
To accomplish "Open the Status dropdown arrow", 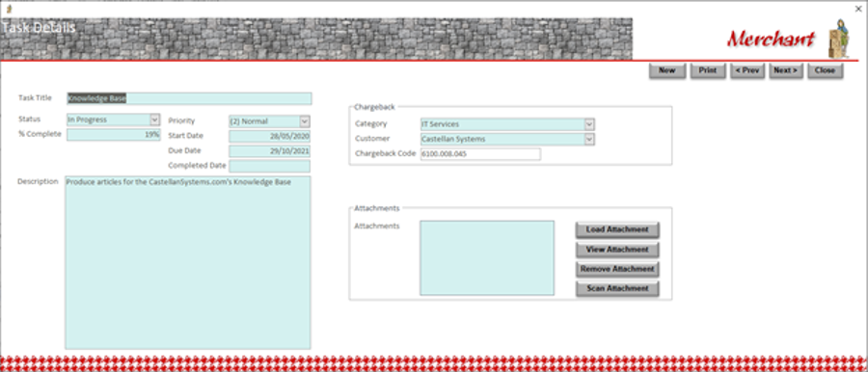I will point(154,120).
